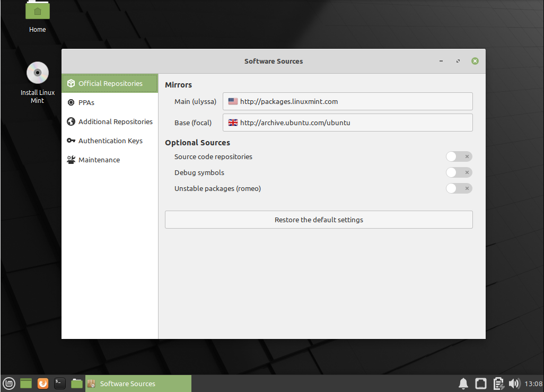Choose a Base (focal) mirror
544x392 pixels.
(348, 123)
